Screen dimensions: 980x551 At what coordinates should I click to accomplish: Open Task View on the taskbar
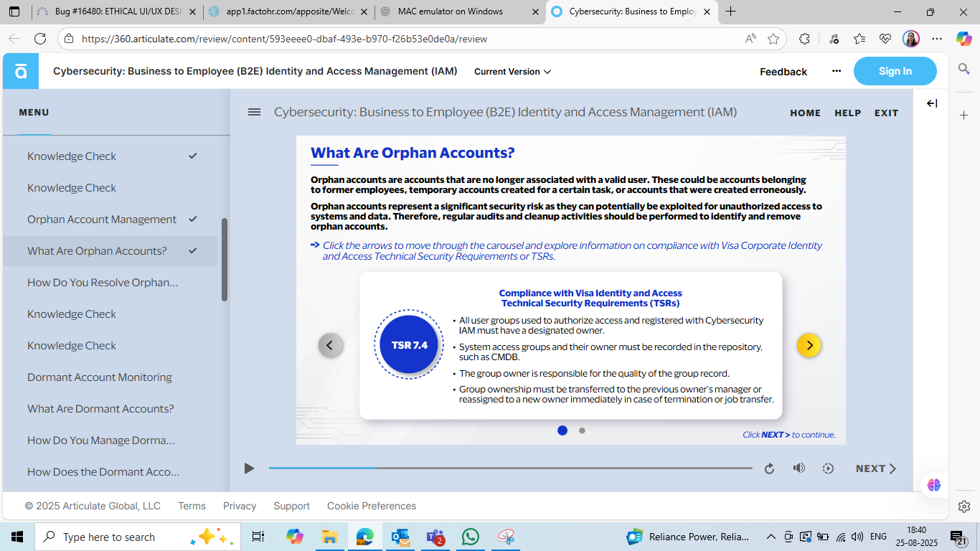coord(258,537)
